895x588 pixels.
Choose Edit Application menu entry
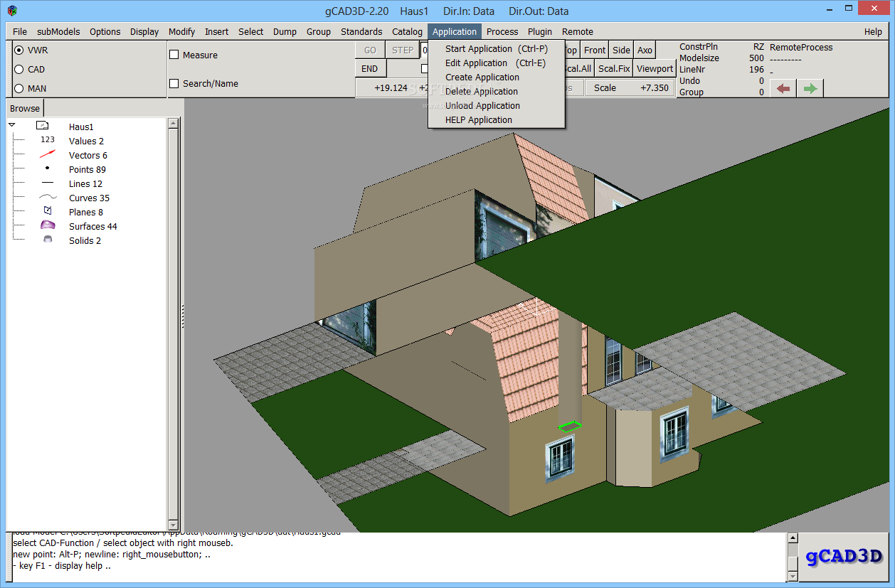(497, 63)
